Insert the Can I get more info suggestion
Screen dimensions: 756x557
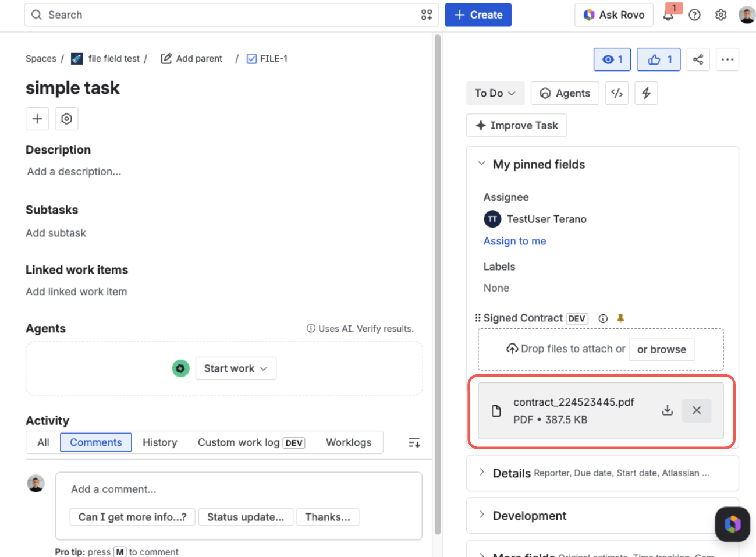[x=133, y=517]
